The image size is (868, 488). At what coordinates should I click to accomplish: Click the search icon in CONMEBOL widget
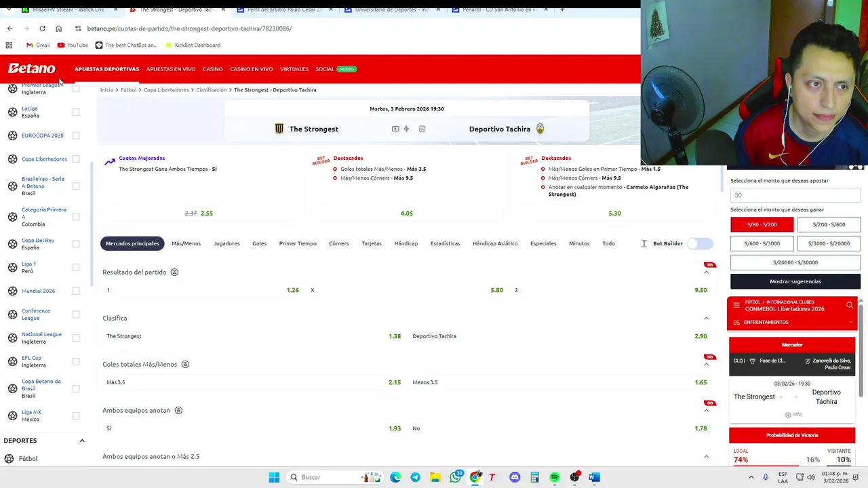tap(850, 306)
